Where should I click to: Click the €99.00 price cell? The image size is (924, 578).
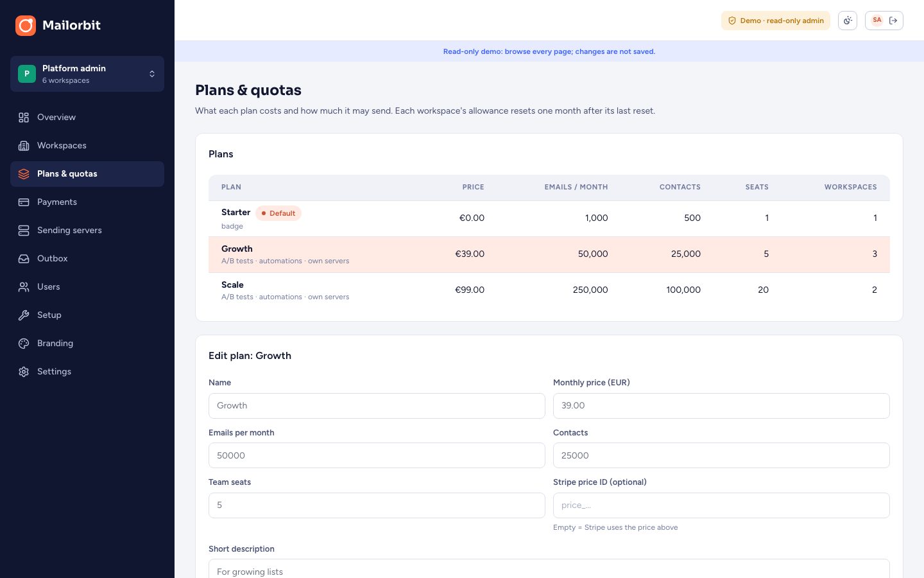pos(470,290)
